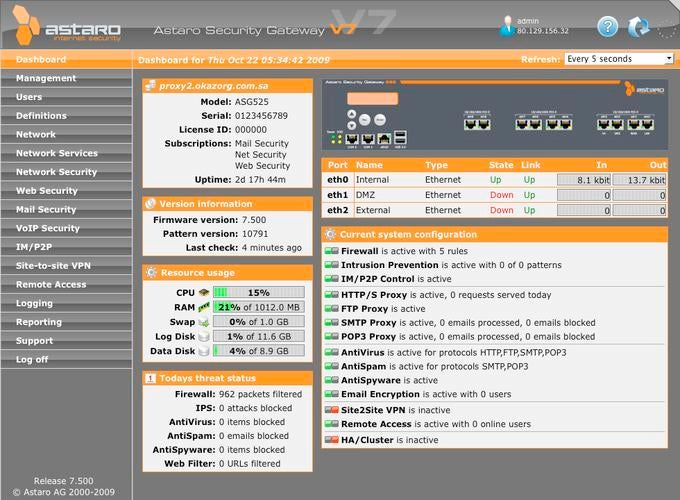Open the Definitions menu

[x=66, y=115]
